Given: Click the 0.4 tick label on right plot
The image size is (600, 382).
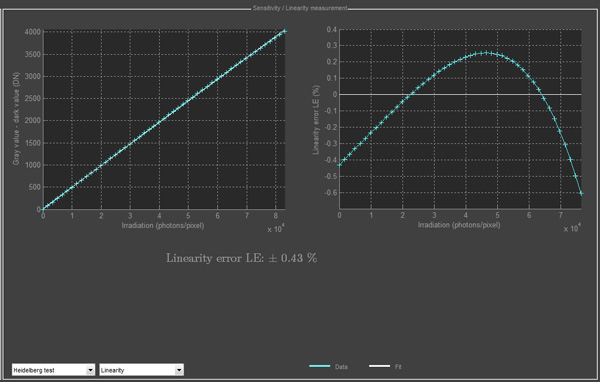Looking at the screenshot, I should 332,29.
